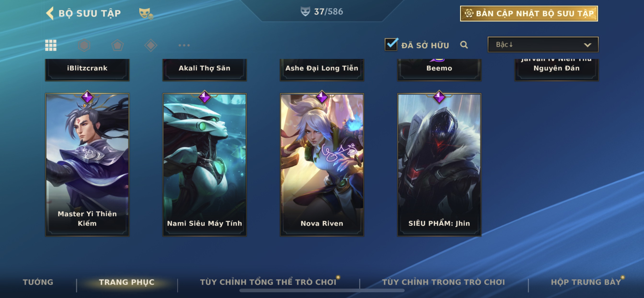Image resolution: width=644 pixels, height=298 pixels.
Task: Click the dropdown chevron arrow
Action: point(587,45)
